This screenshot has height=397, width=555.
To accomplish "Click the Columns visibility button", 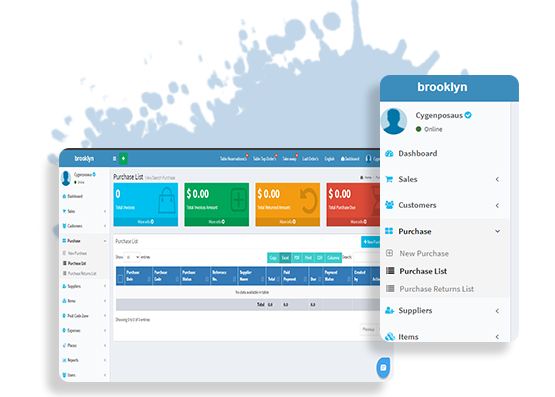I will (333, 258).
